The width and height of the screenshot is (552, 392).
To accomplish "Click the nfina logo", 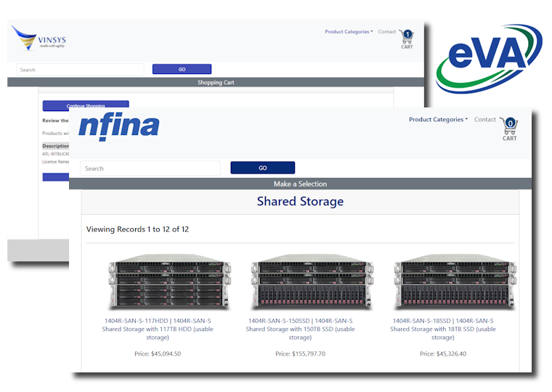I will click(x=119, y=127).
